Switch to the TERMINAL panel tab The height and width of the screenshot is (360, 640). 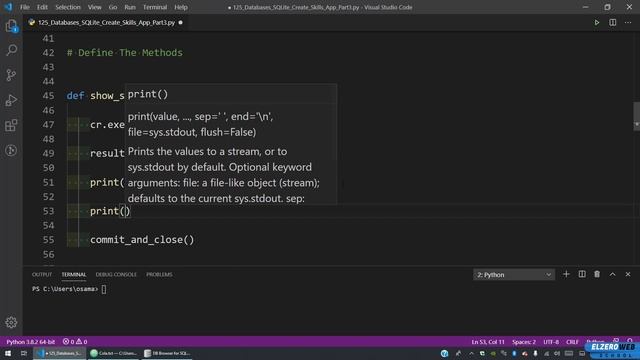74,274
